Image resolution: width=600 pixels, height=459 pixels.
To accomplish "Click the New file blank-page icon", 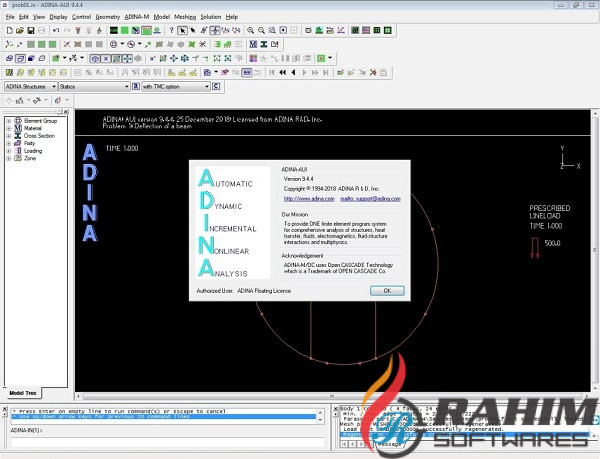I will tap(10, 30).
